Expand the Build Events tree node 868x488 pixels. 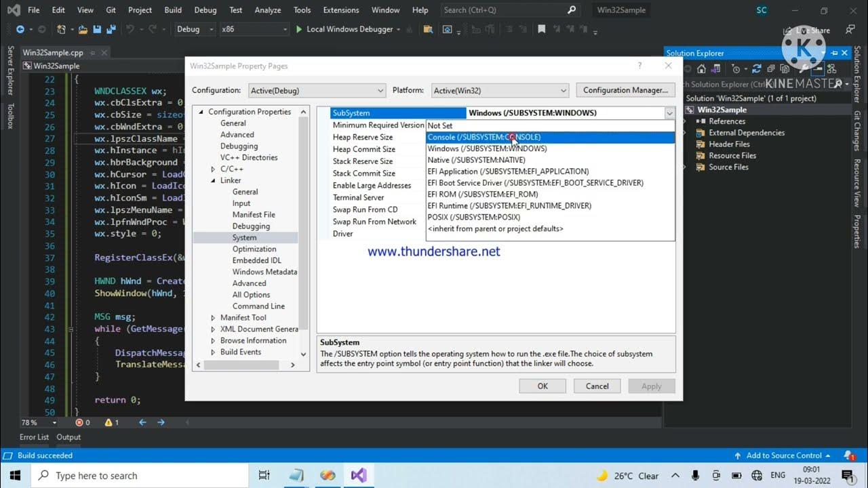pyautogui.click(x=213, y=352)
